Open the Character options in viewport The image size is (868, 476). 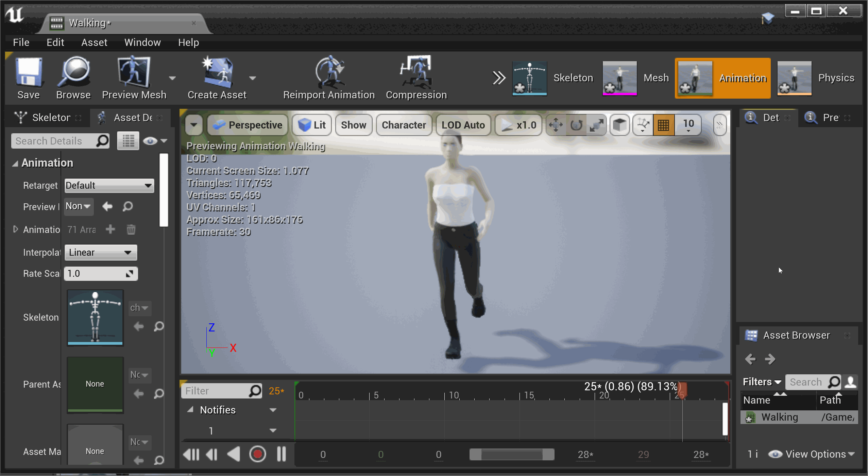[404, 125]
